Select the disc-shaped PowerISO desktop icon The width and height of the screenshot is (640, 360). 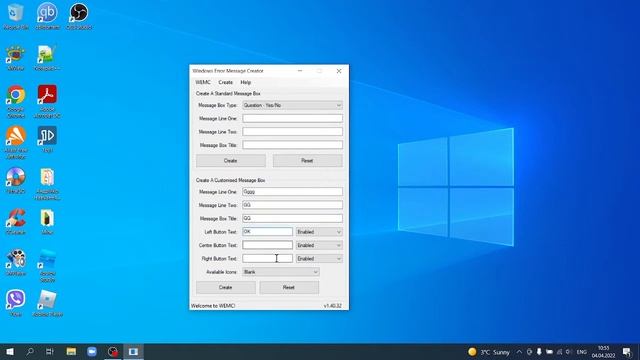(16, 180)
